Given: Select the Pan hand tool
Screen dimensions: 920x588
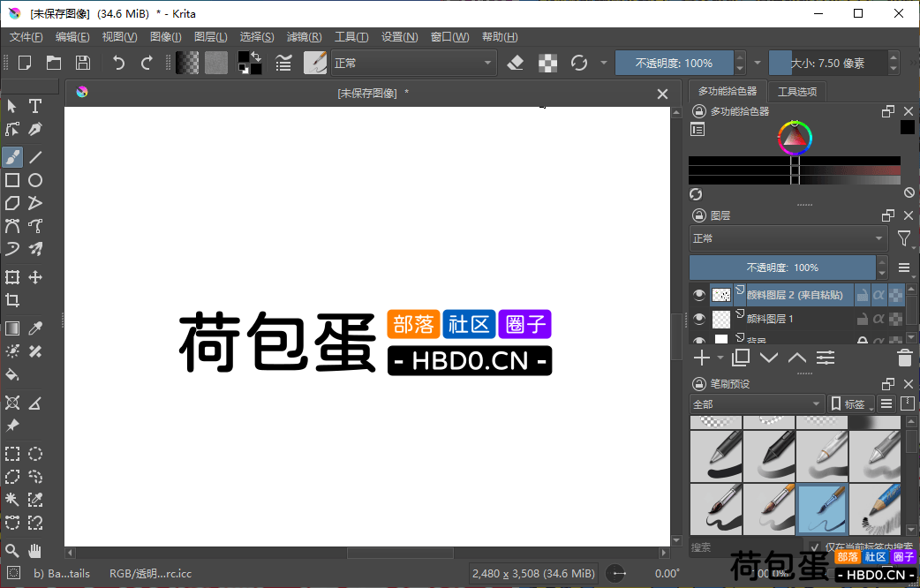Looking at the screenshot, I should pyautogui.click(x=35, y=550).
